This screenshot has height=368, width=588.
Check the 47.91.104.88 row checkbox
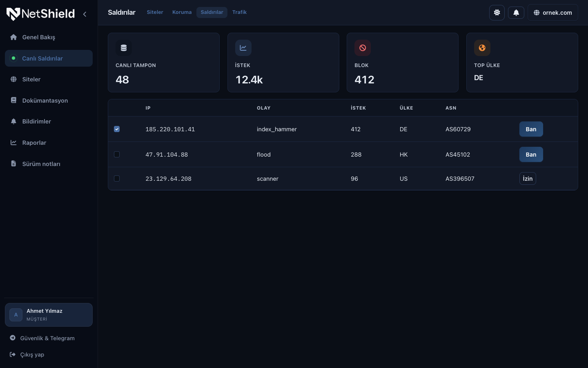[x=117, y=155]
